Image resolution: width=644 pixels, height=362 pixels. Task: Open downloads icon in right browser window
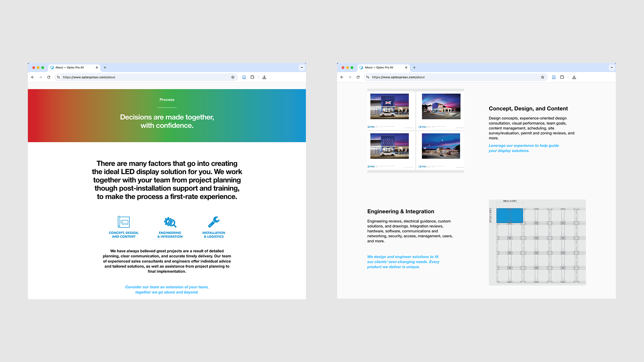574,77
